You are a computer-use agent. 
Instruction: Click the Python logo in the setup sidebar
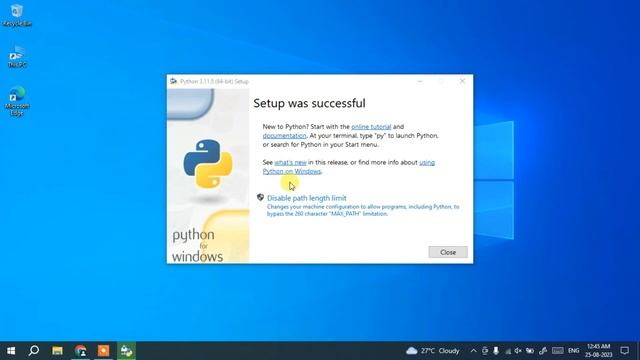pos(208,164)
